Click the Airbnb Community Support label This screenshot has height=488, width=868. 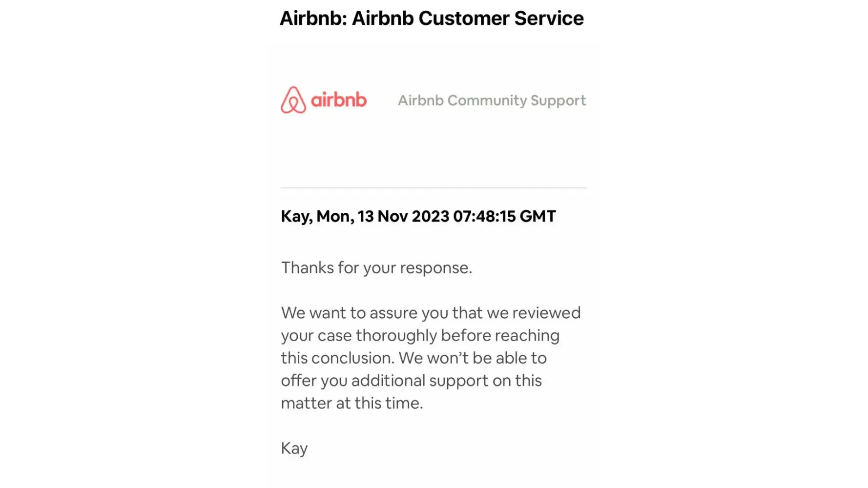pyautogui.click(x=492, y=101)
